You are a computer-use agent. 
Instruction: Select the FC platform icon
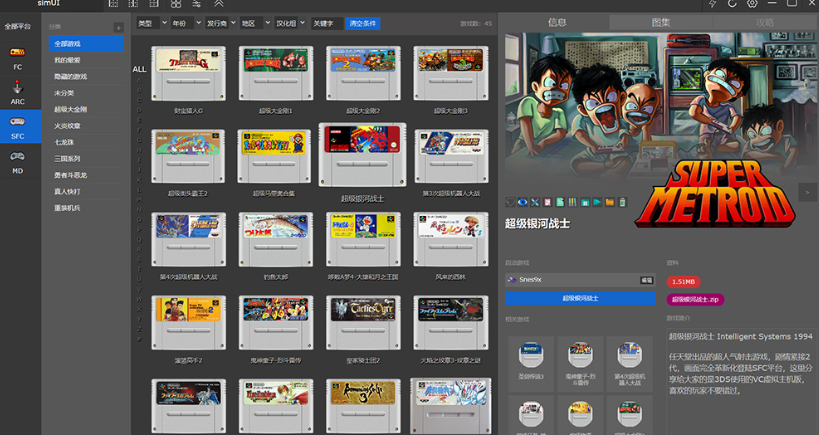coord(17,52)
